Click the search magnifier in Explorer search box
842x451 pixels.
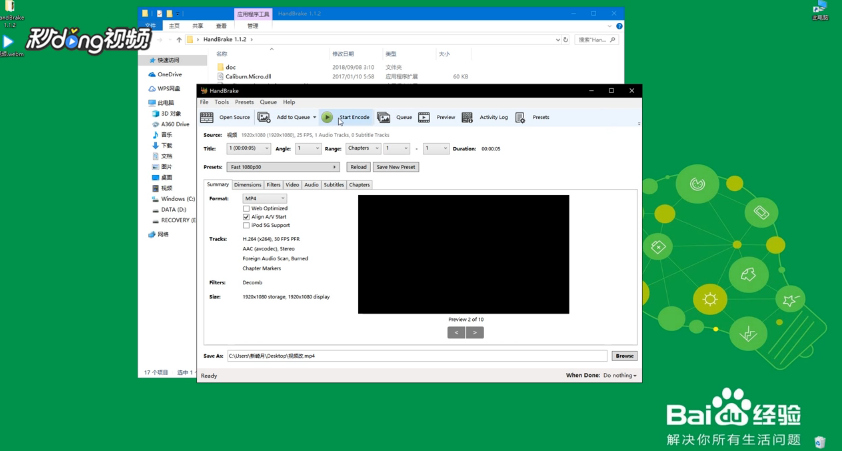coord(613,40)
